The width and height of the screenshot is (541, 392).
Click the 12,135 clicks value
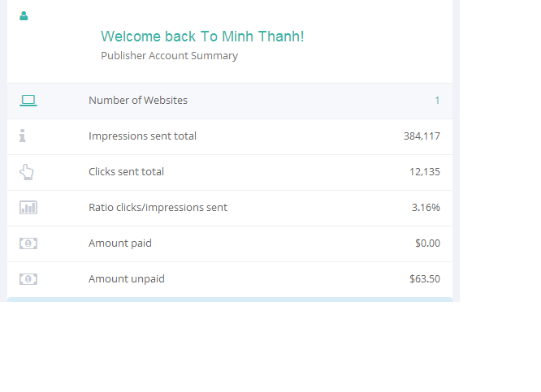[x=425, y=172]
